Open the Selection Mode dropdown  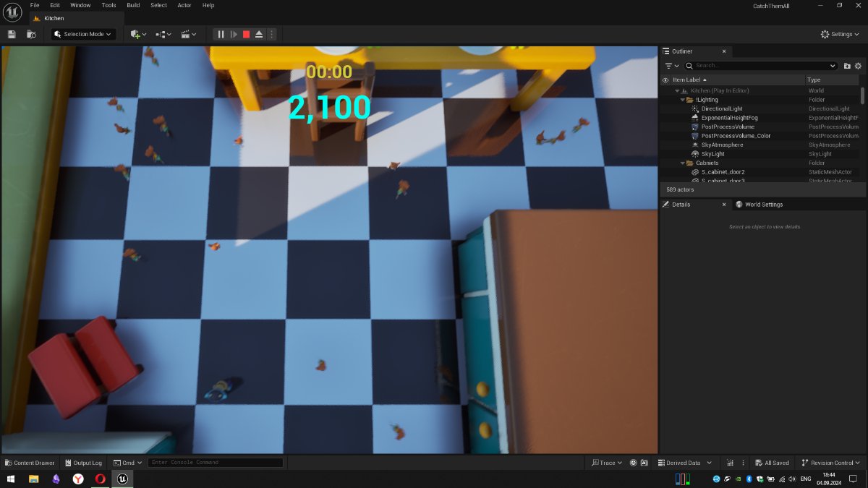(83, 34)
